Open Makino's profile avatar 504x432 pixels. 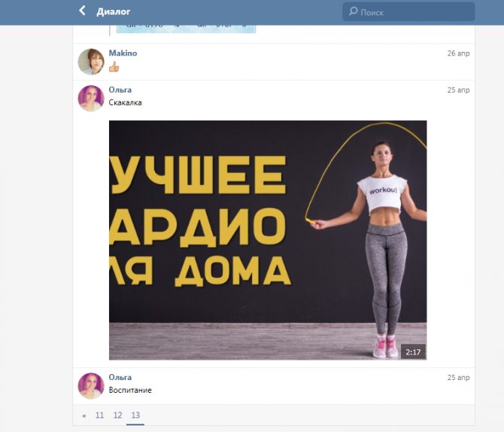91,62
